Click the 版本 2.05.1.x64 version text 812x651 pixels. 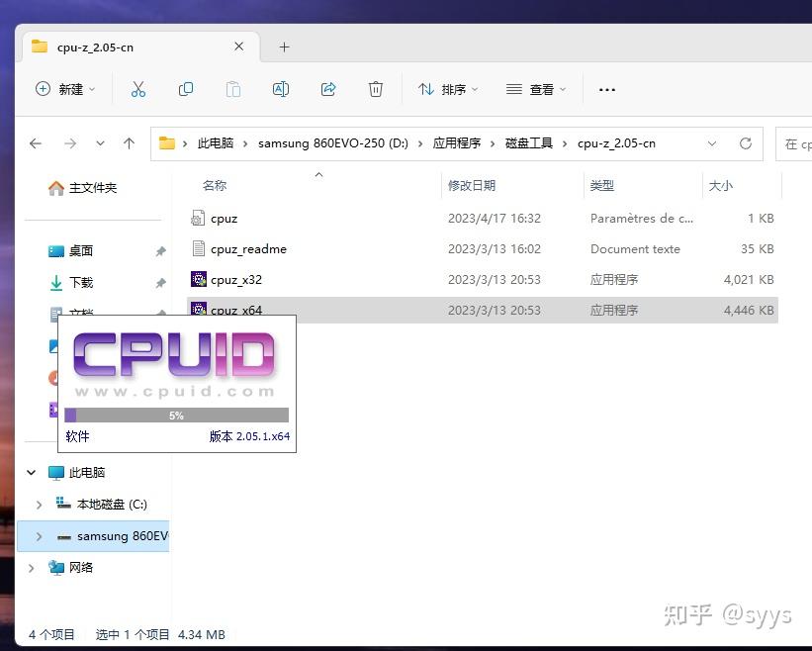[x=249, y=436]
